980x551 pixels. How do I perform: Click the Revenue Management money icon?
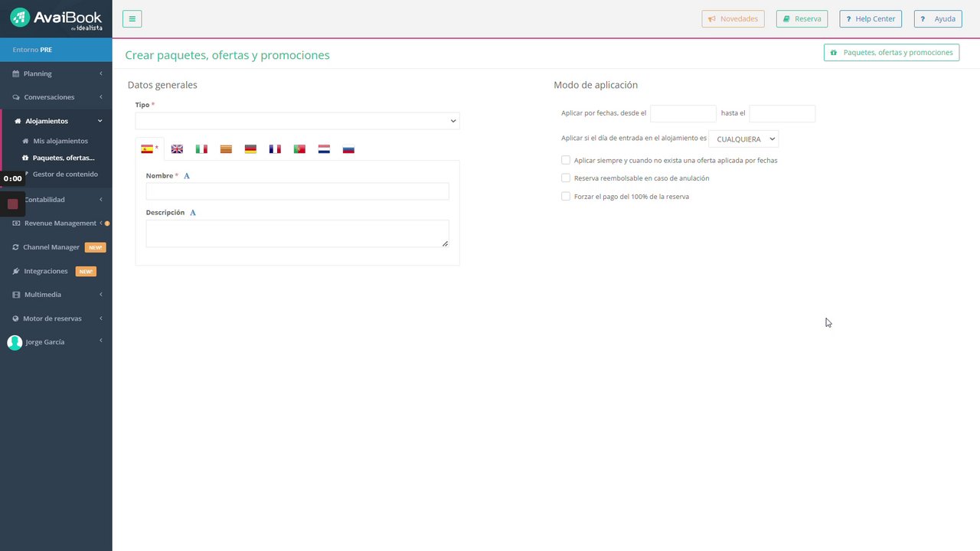click(16, 223)
